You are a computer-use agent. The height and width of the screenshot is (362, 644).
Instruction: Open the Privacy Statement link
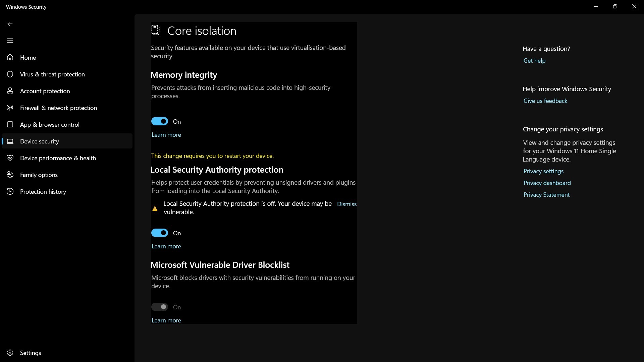(546, 195)
